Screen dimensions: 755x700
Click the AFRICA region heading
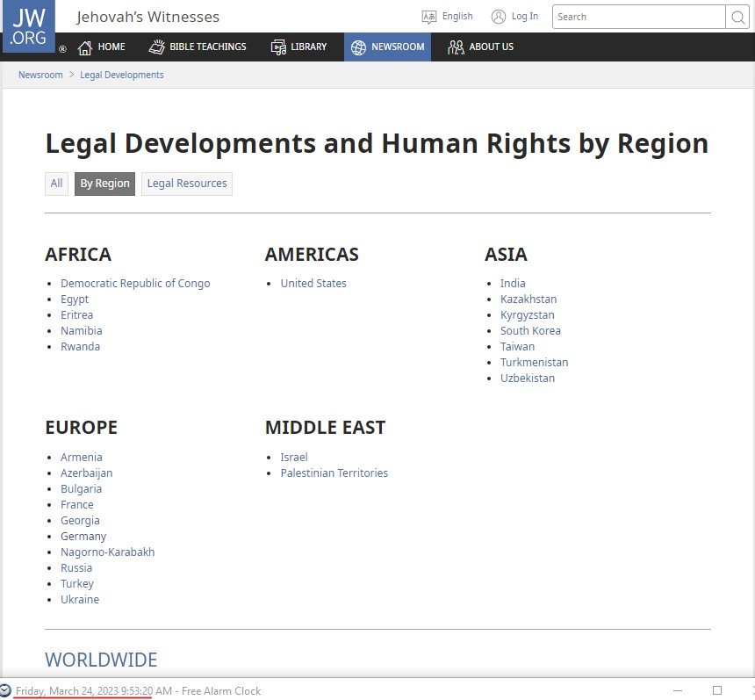pyautogui.click(x=78, y=255)
